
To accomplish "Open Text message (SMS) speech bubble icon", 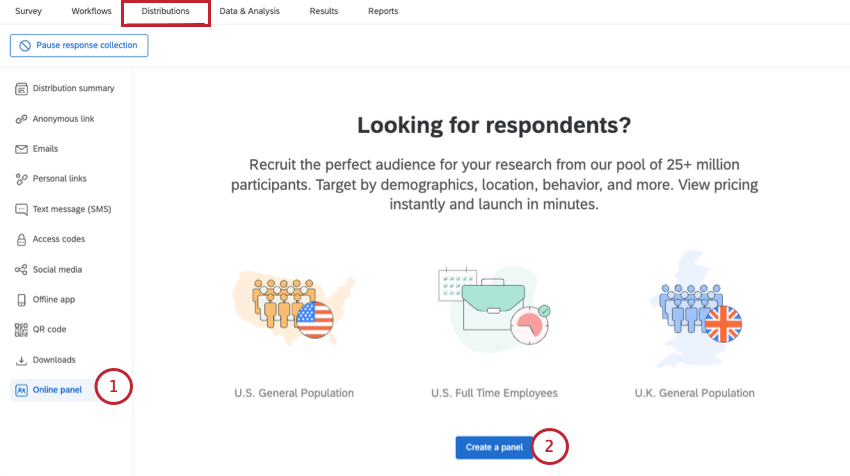I will click(21, 209).
